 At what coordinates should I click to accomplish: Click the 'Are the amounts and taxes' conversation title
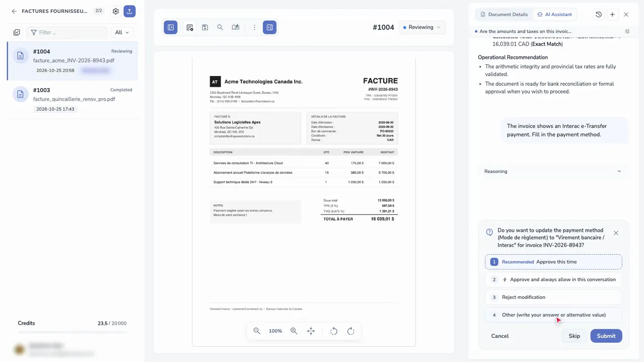pyautogui.click(x=525, y=31)
